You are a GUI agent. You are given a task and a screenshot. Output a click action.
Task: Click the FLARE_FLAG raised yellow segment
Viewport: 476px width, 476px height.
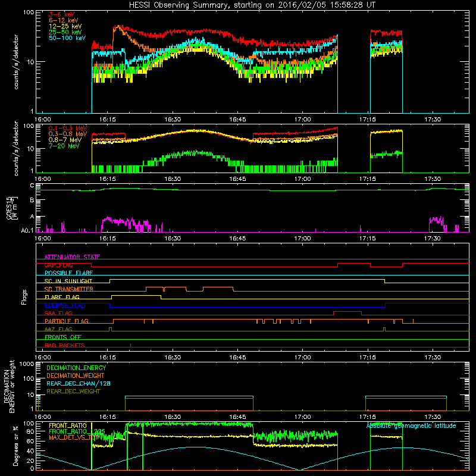coord(136,297)
